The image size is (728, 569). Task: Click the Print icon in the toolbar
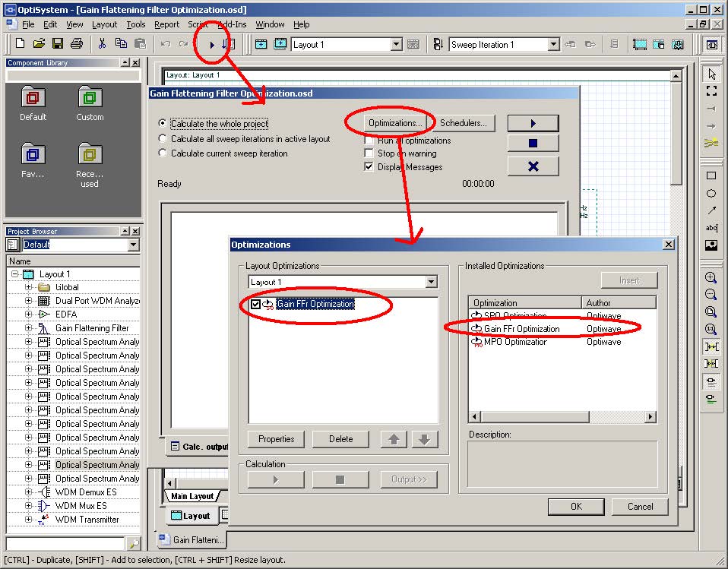[x=77, y=44]
